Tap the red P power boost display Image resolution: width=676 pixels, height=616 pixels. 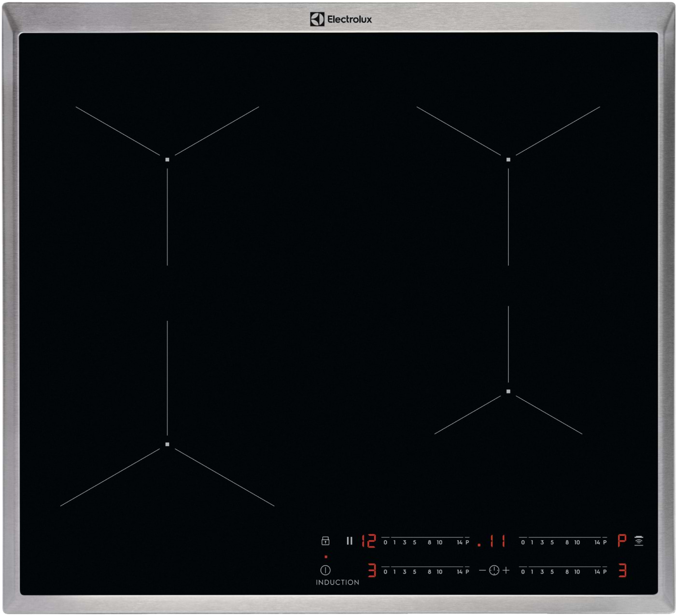pyautogui.click(x=622, y=541)
